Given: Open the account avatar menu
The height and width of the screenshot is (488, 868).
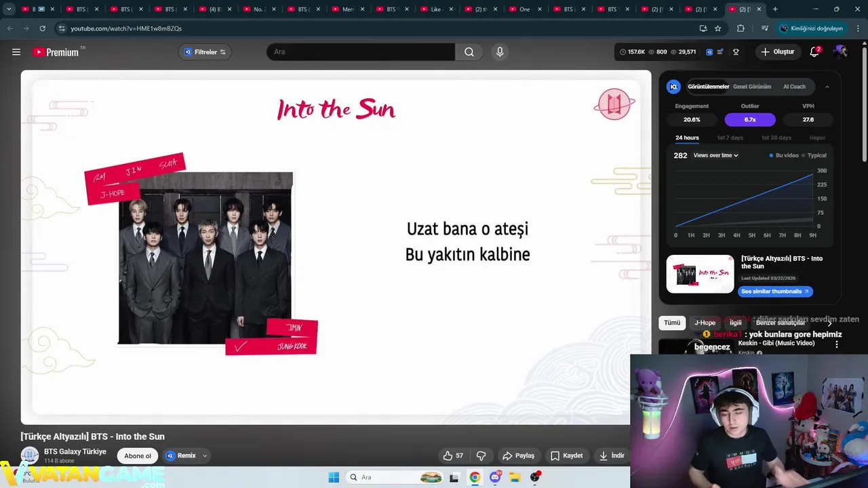Looking at the screenshot, I should (x=841, y=52).
